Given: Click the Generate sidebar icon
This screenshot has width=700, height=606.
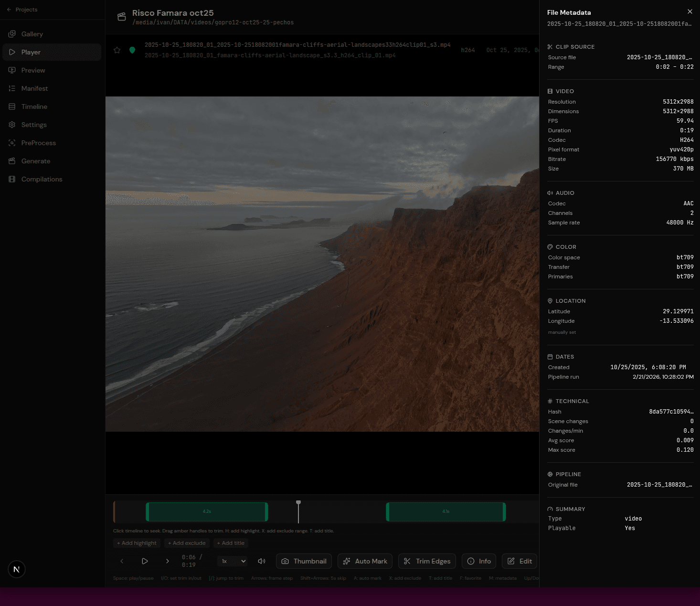Looking at the screenshot, I should click(12, 161).
